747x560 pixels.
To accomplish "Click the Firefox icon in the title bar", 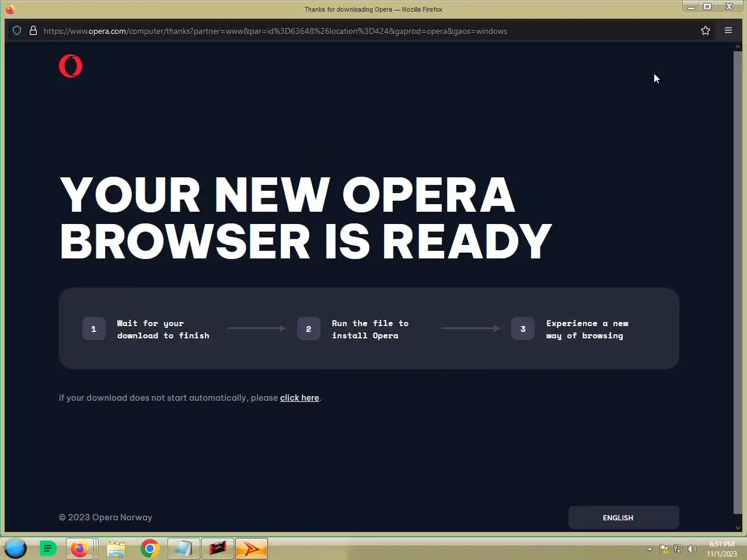I will click(x=10, y=9).
